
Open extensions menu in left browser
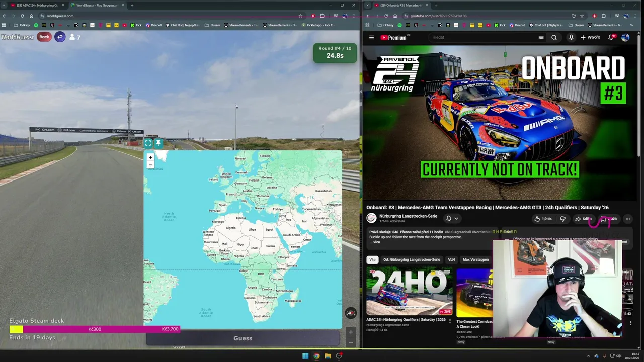tap(323, 16)
